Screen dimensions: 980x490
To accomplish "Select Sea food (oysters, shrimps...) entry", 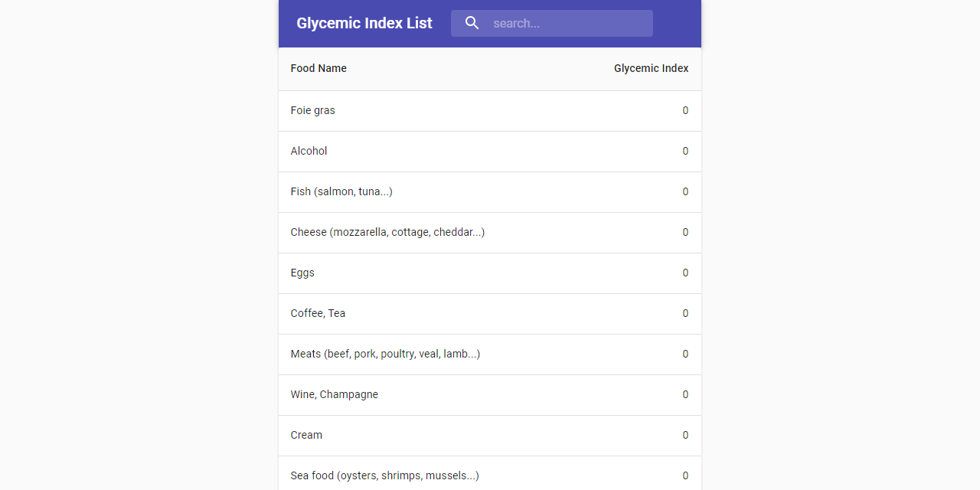I will coord(385,475).
